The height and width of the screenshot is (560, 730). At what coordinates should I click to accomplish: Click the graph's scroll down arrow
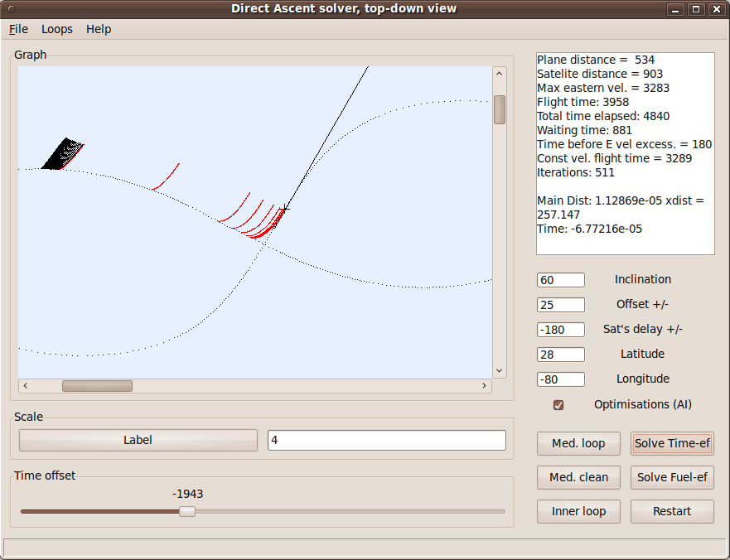tap(499, 371)
